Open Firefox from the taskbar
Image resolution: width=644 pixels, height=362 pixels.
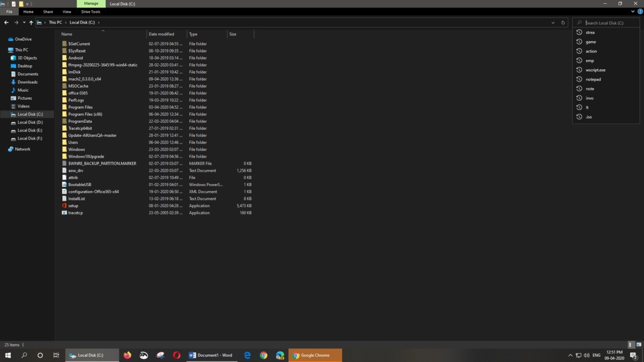click(127, 355)
